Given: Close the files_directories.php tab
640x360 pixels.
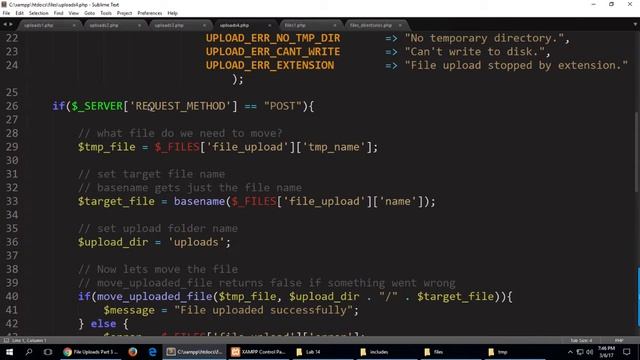Looking at the screenshot, I should pyautogui.click(x=400, y=25).
